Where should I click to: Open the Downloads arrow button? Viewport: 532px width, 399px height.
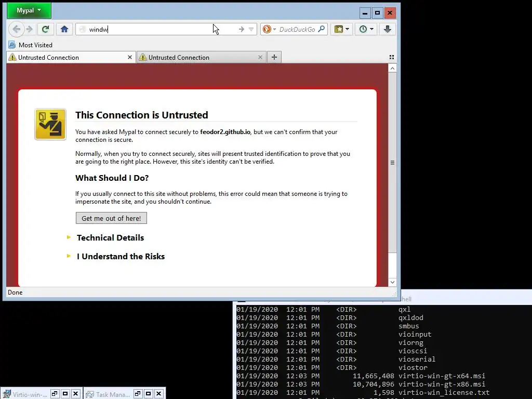tap(388, 29)
